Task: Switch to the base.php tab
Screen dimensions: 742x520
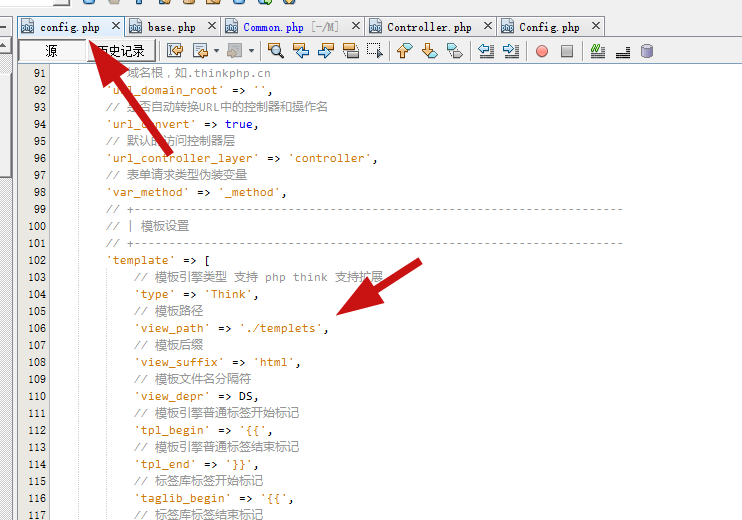Action: [172, 27]
